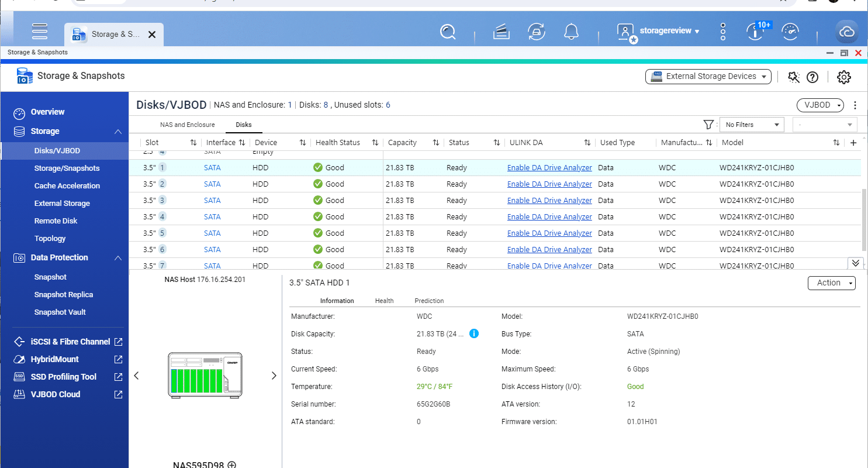Switch to NAS and Enclosure tab
Viewport: 868px width, 468px height.
[x=188, y=125]
